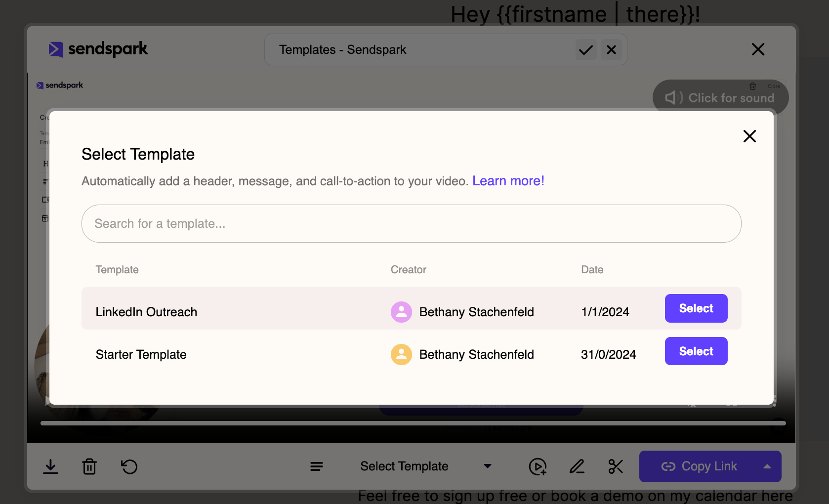
Task: Expand the Select Template dropdown arrow
Action: point(488,466)
